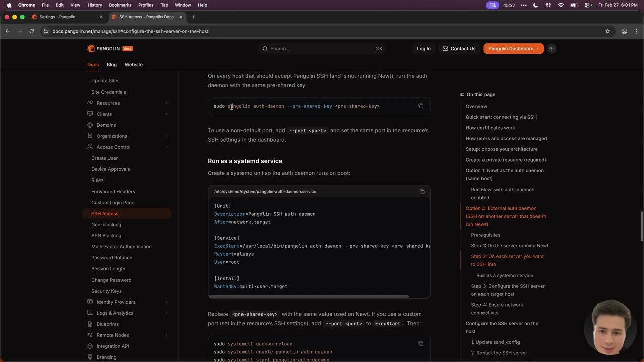
Task: Click the page vertical scrollbar
Action: tap(642, 227)
